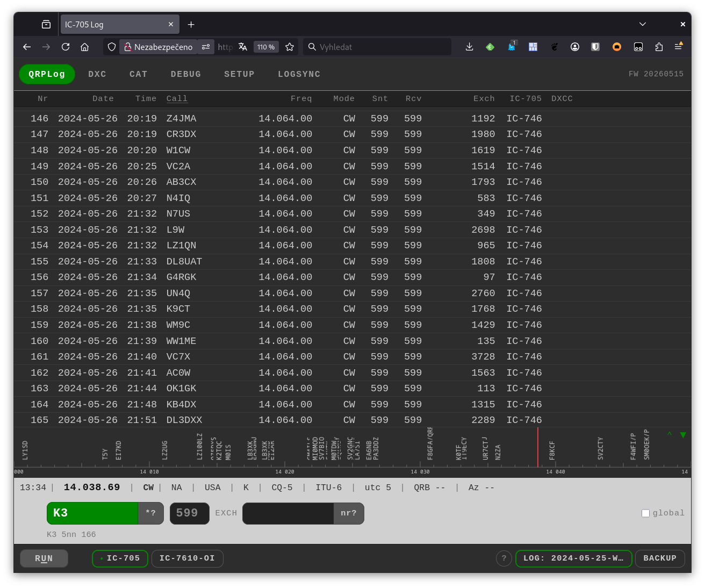The width and height of the screenshot is (705, 588).
Task: Click the grid-style extension icon
Action: click(533, 47)
